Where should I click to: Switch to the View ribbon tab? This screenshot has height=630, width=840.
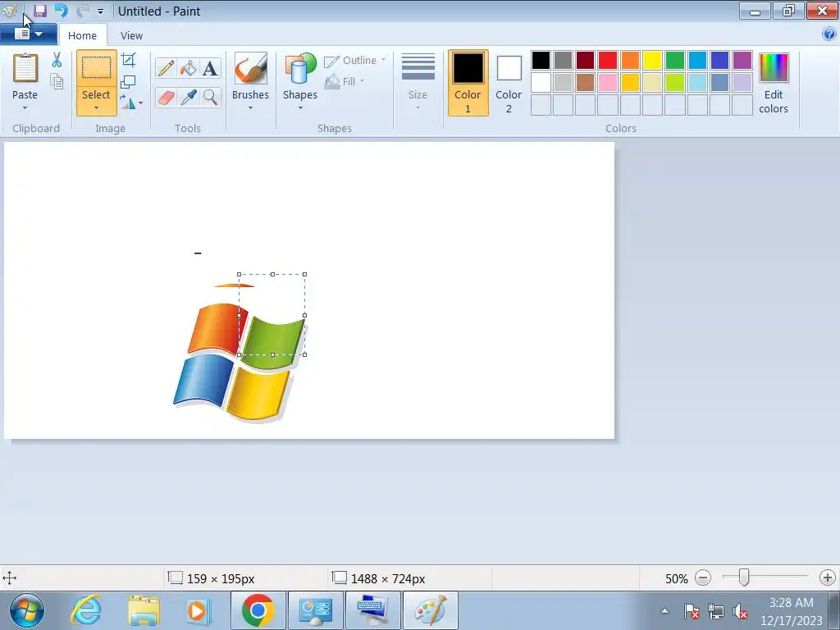pos(131,35)
